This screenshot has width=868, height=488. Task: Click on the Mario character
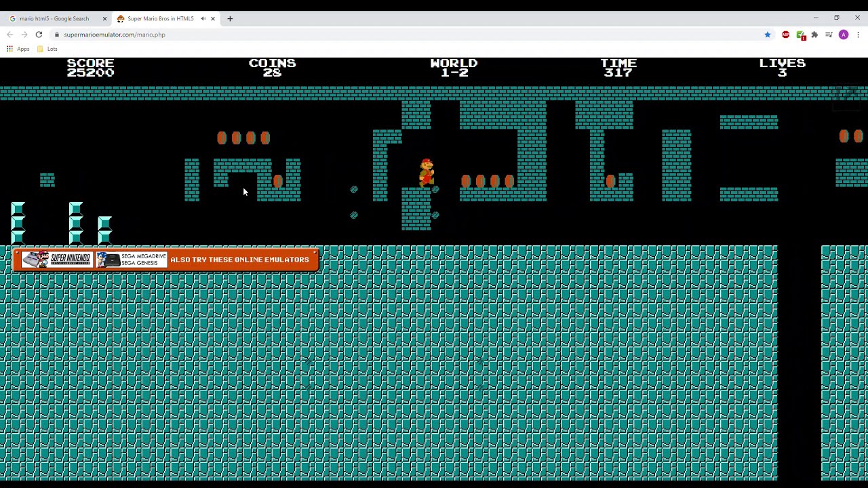point(427,173)
